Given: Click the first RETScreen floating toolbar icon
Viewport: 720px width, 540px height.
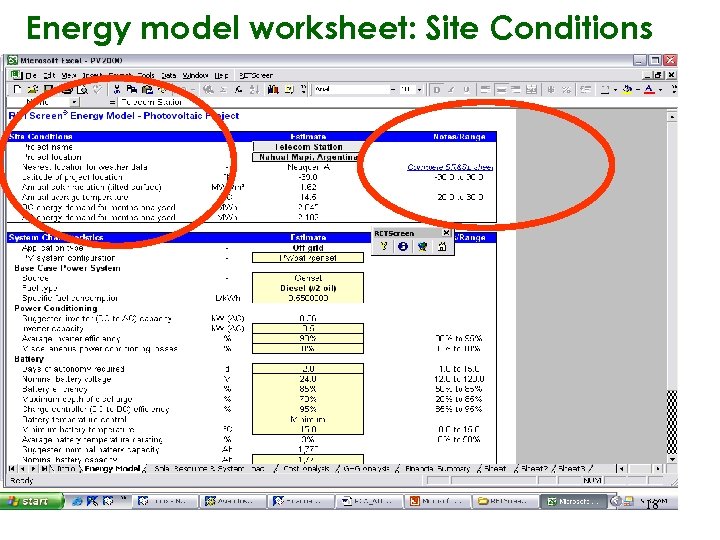Looking at the screenshot, I should 384,247.
